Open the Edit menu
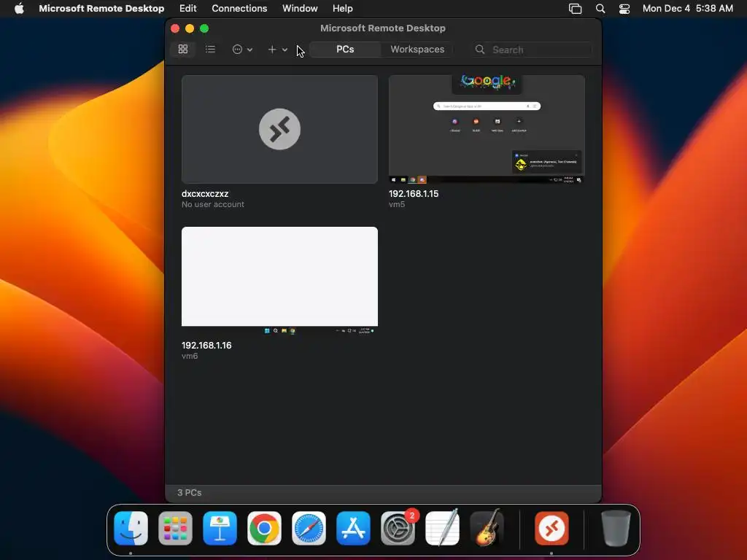 click(x=187, y=8)
